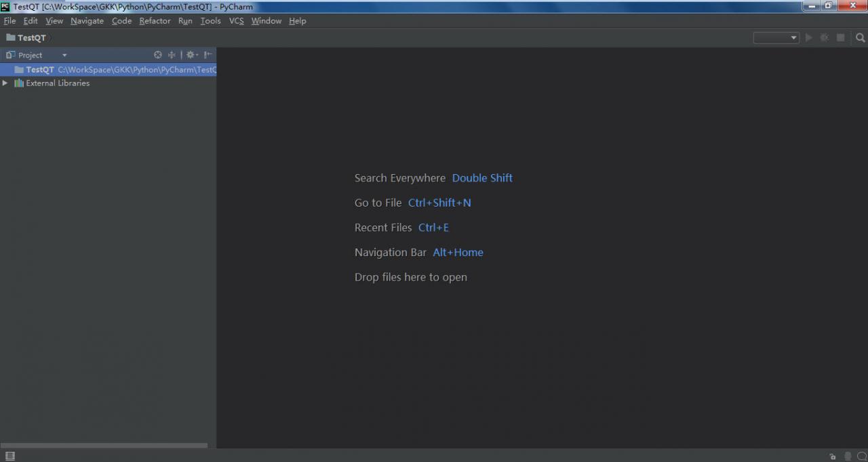Screen dimensions: 868x462
Task: Hide the Project tool window
Action: point(208,55)
